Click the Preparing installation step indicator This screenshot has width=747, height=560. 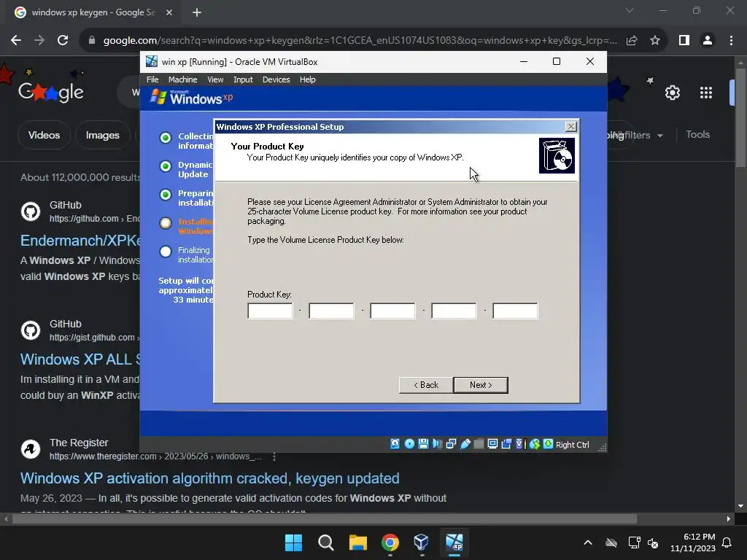[166, 195]
